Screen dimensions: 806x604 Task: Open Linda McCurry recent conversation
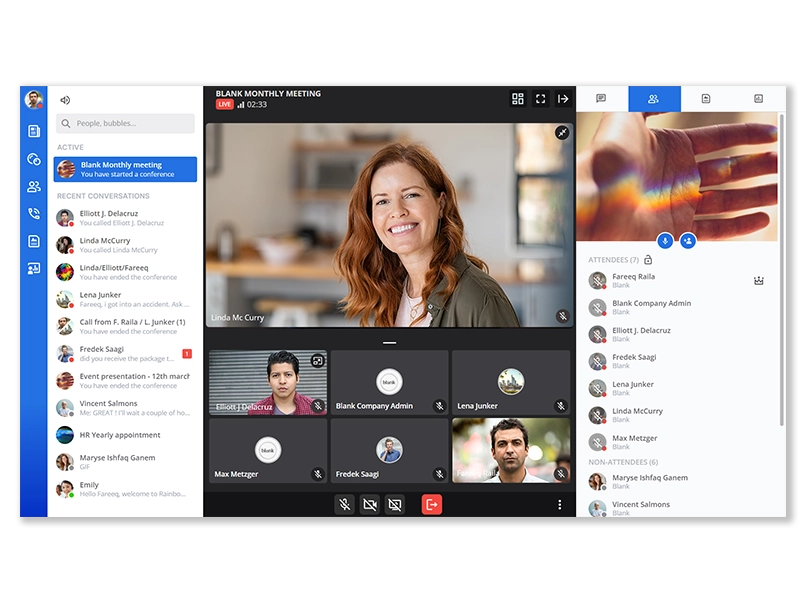click(x=125, y=245)
